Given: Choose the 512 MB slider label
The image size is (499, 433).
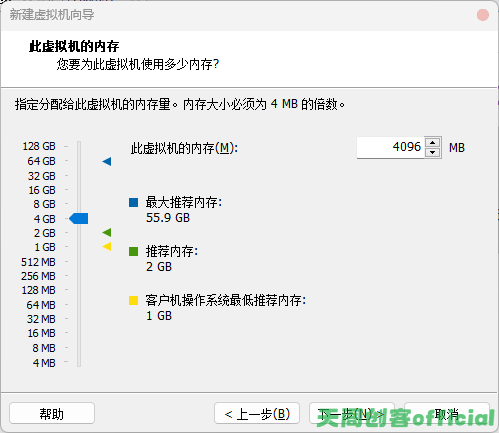Looking at the screenshot, I should [38, 262].
